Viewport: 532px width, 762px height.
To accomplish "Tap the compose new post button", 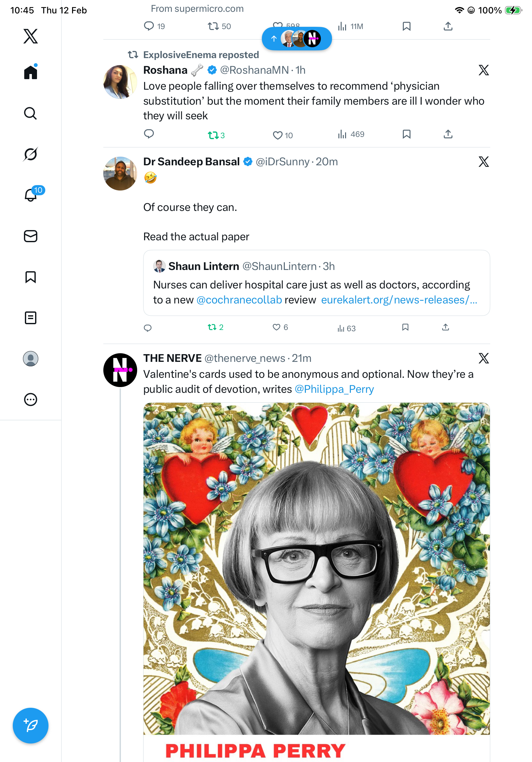I will click(31, 725).
